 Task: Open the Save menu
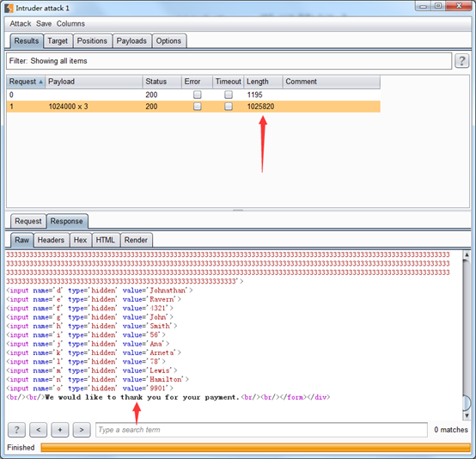coord(44,24)
